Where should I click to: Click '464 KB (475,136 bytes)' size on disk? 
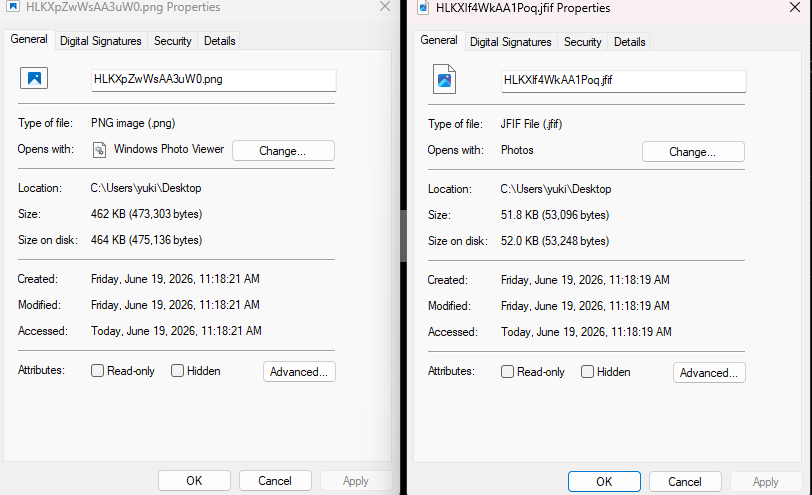point(147,240)
